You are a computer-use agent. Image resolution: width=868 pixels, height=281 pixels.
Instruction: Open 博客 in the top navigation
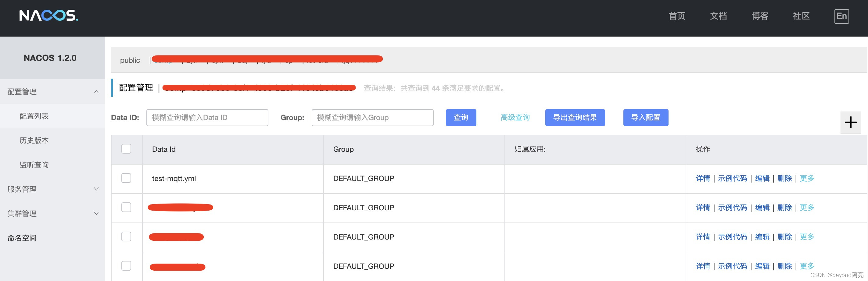[759, 16]
